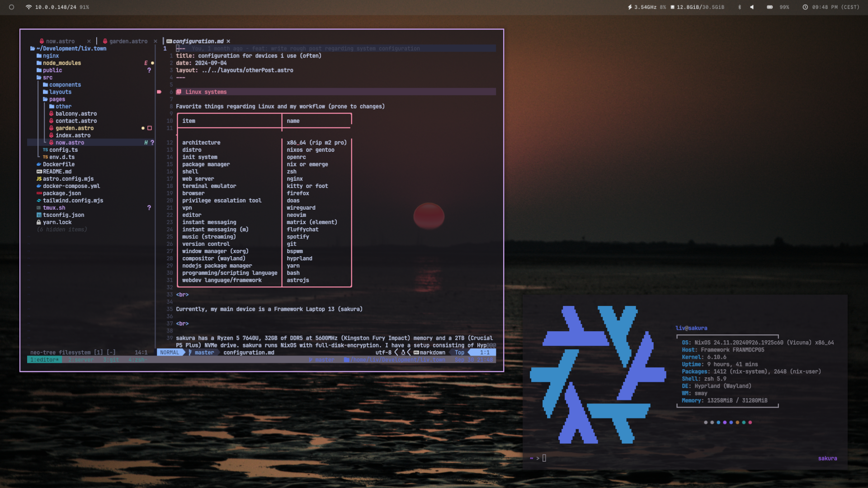Click the line number 14 in editor
Screen dimensions: 868x488
(x=170, y=157)
